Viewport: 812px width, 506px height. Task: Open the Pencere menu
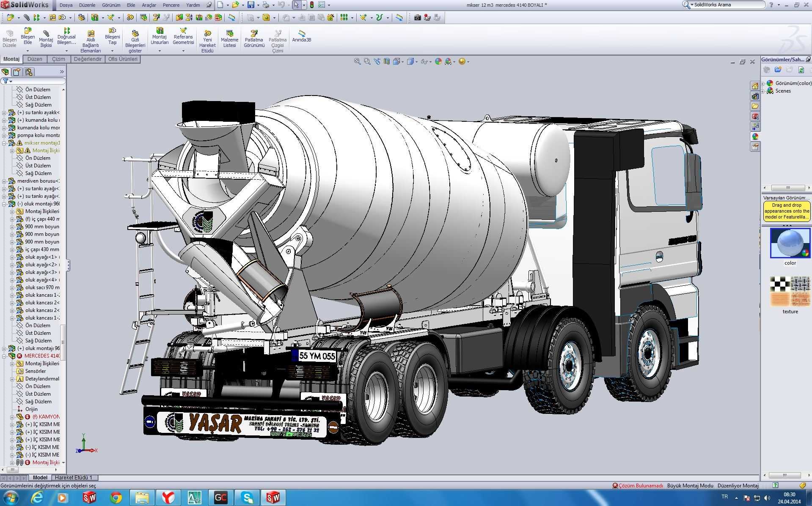pyautogui.click(x=171, y=5)
